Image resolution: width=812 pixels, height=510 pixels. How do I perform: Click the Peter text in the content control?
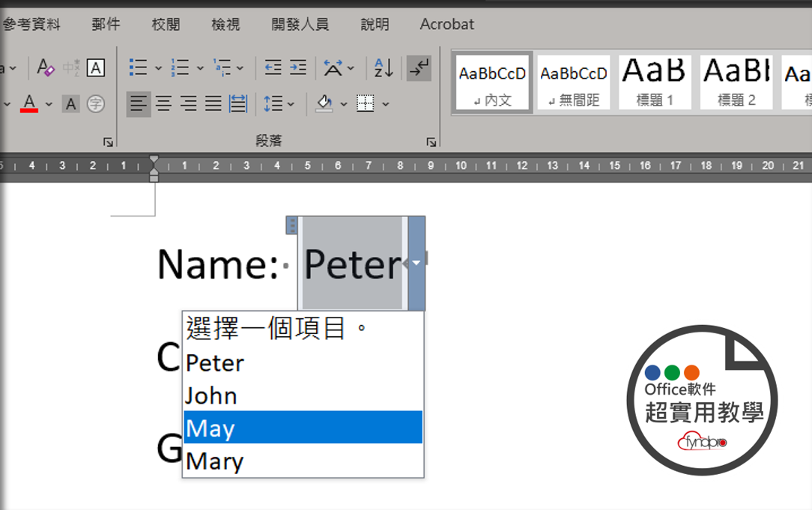coord(353,265)
